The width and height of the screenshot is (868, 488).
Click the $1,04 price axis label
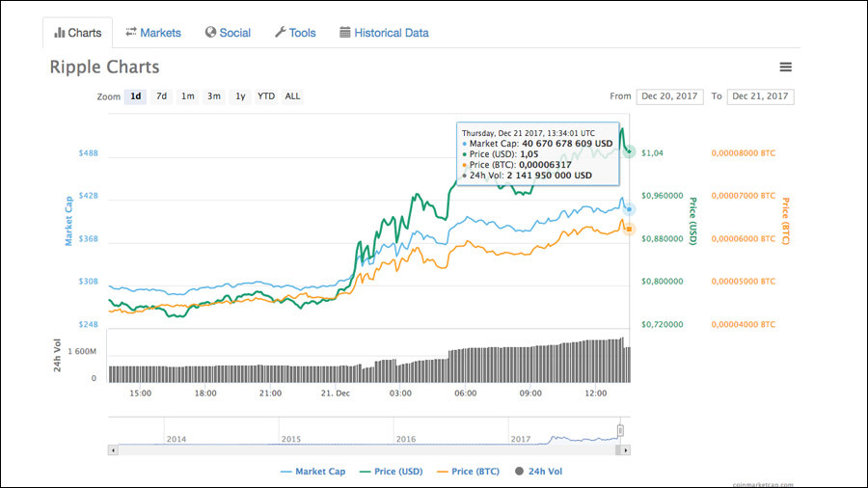click(x=652, y=153)
